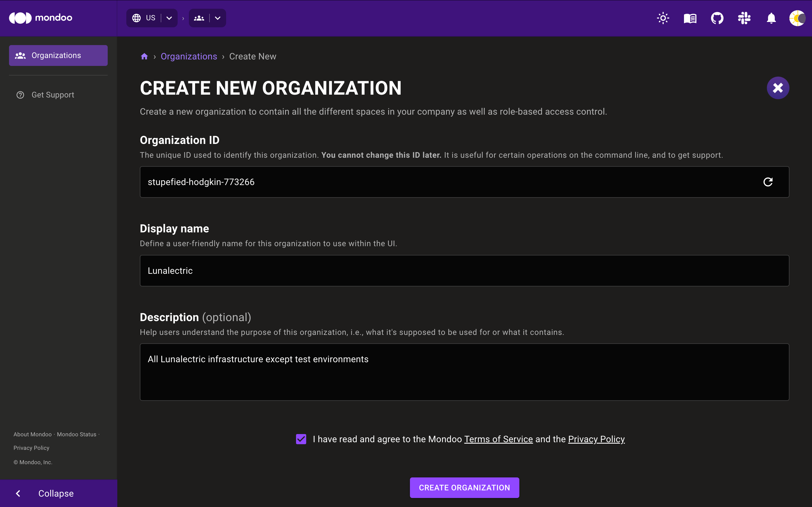This screenshot has height=507, width=812.
Task: Click the notifications bell icon
Action: (x=771, y=17)
